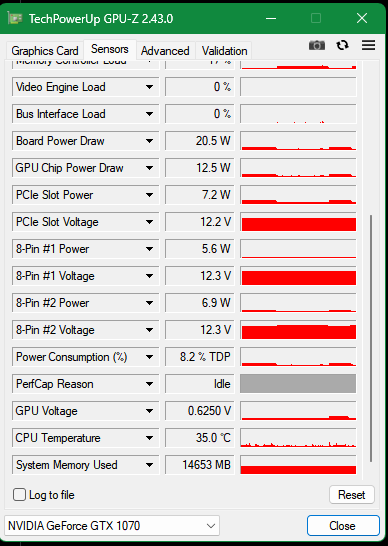Click the Board Power Draw graph
388x546 pixels.
pyautogui.click(x=298, y=141)
